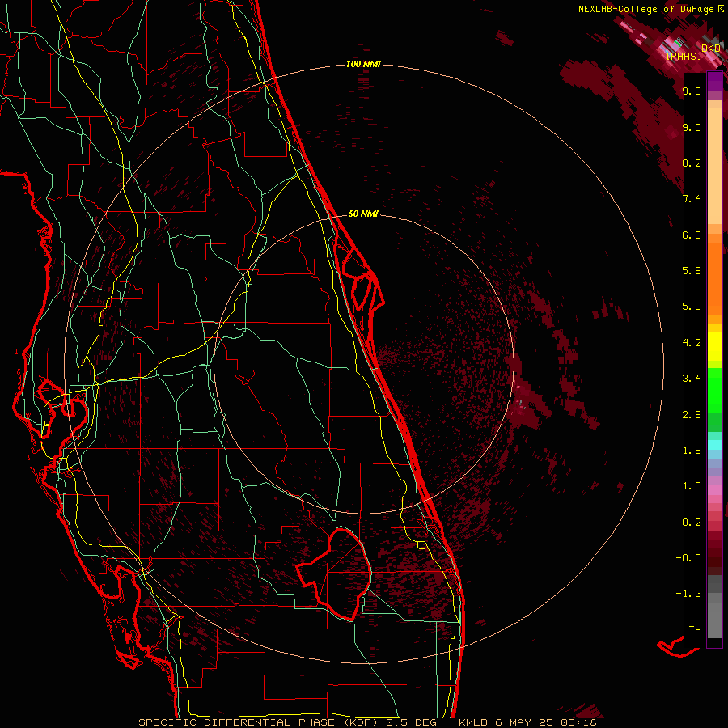This screenshot has width=728, height=728.
Task: Select the 2.6 value on the color scale
Action: 692,415
